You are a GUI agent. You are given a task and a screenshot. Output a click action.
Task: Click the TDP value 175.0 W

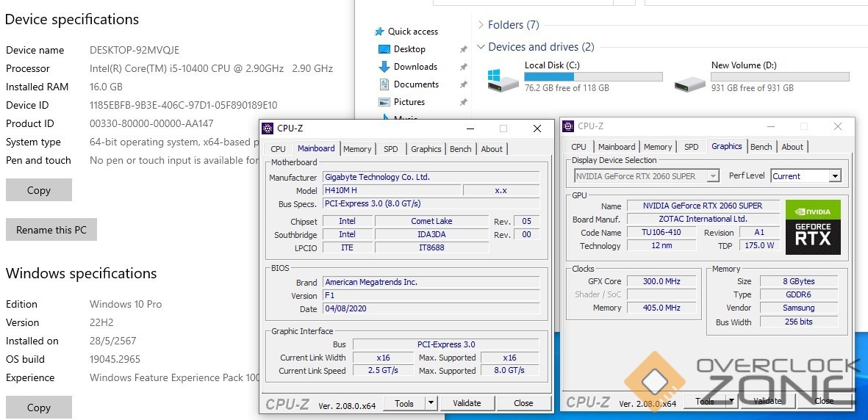point(759,245)
